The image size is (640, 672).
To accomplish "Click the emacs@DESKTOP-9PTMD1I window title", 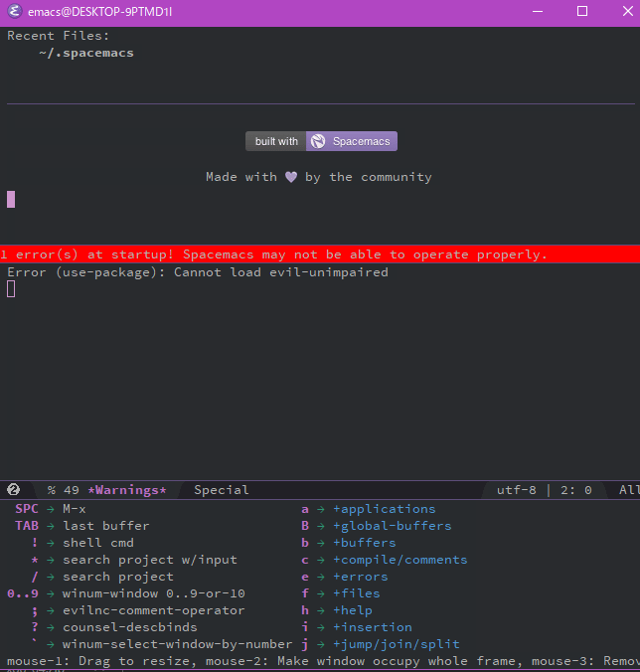I will (x=99, y=12).
